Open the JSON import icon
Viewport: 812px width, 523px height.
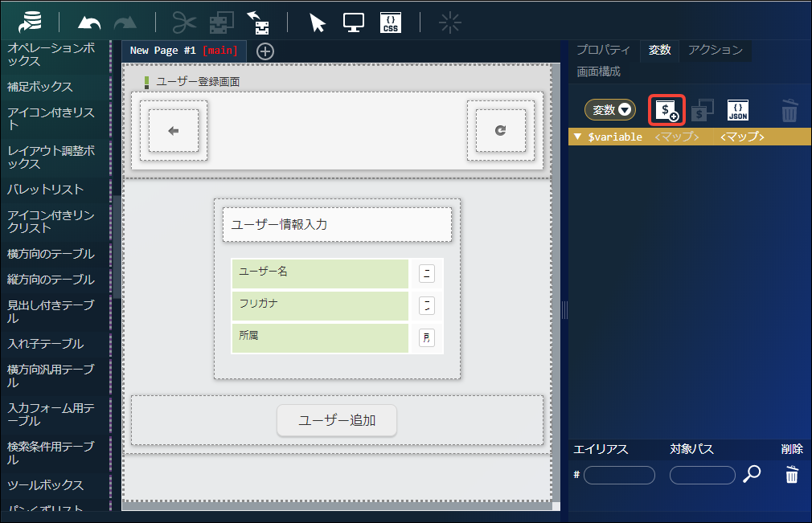738,110
